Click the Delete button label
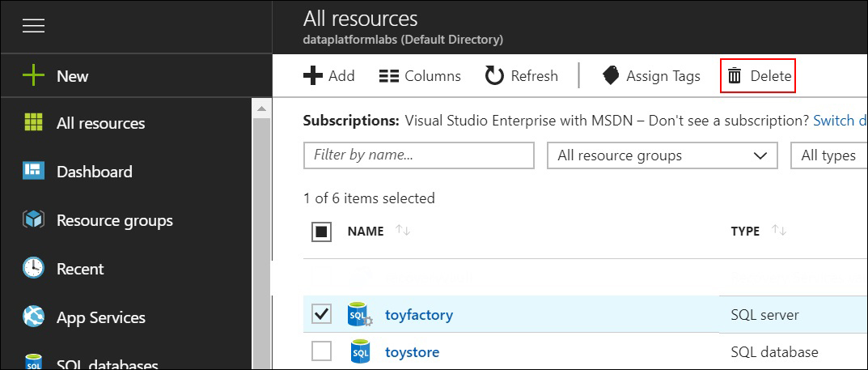The width and height of the screenshot is (868, 370). click(771, 76)
